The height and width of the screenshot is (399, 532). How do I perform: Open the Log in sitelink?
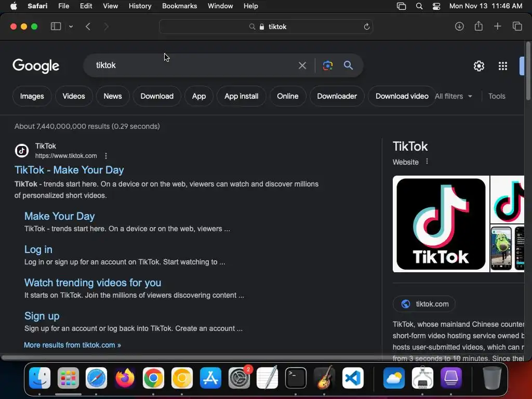pos(38,249)
